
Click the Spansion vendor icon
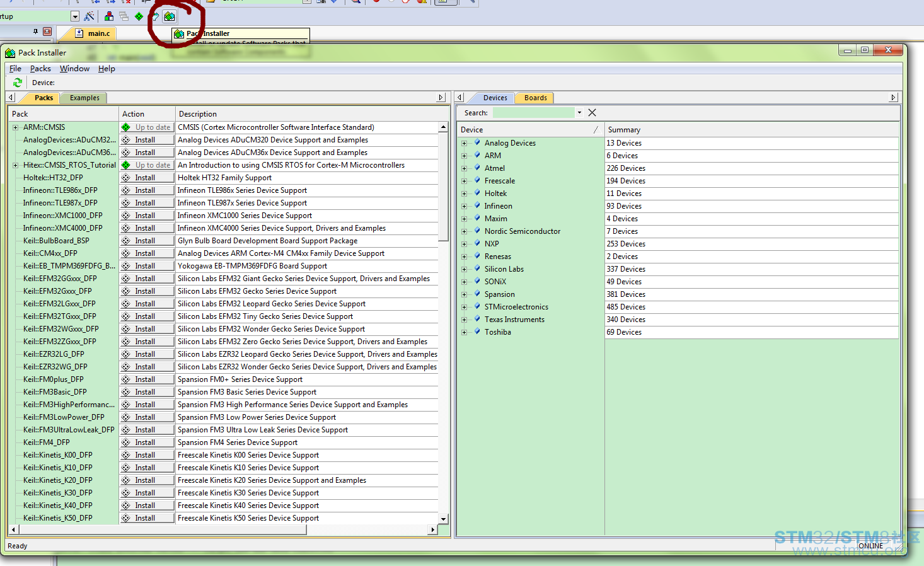pyautogui.click(x=477, y=294)
